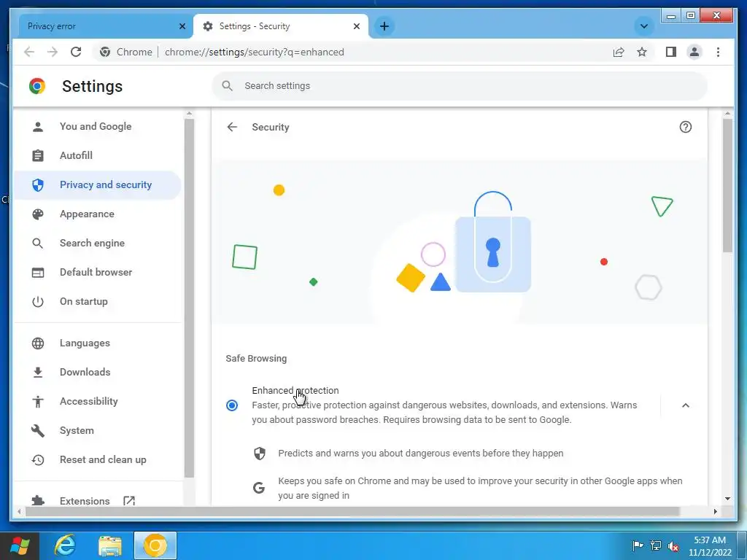The image size is (747, 560).
Task: Click the Enhanced protection title text
Action: pyautogui.click(x=295, y=391)
